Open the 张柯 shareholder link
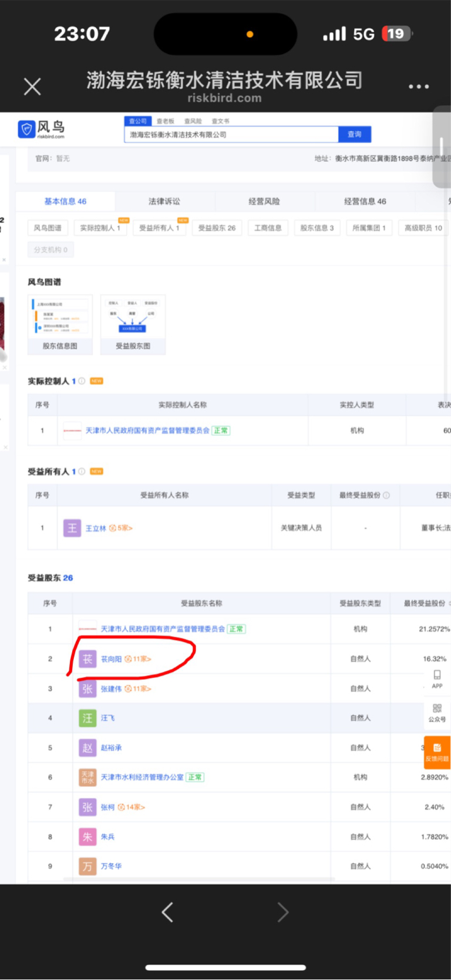 click(x=107, y=807)
